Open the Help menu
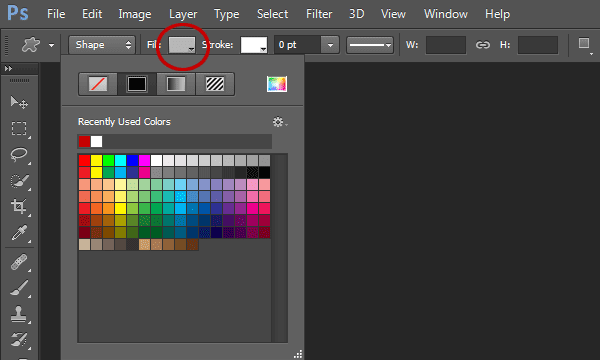600x360 pixels. [x=497, y=14]
